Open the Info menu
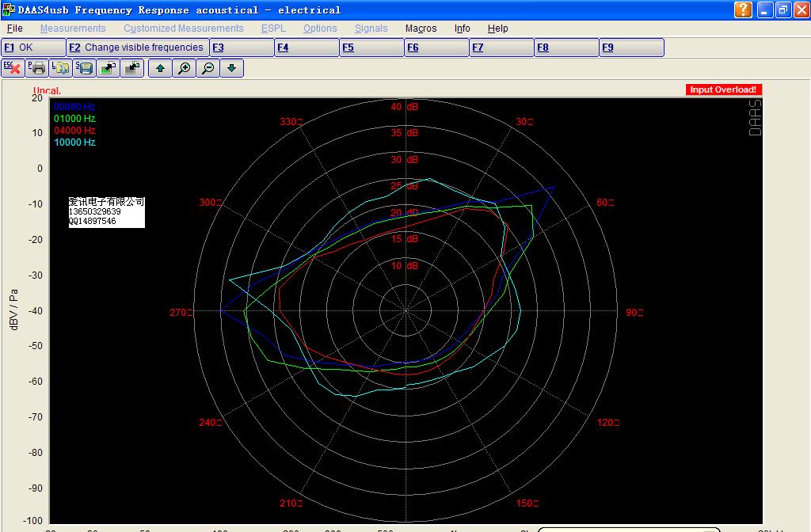 tap(463, 28)
